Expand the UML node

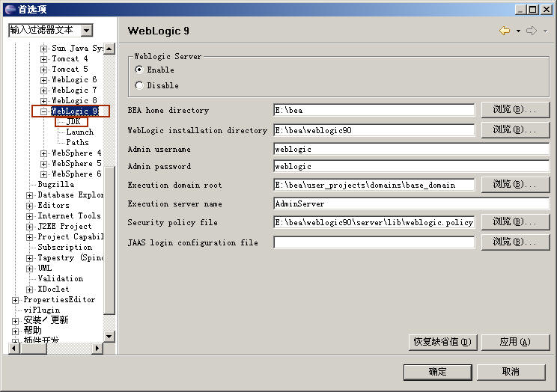(29, 269)
